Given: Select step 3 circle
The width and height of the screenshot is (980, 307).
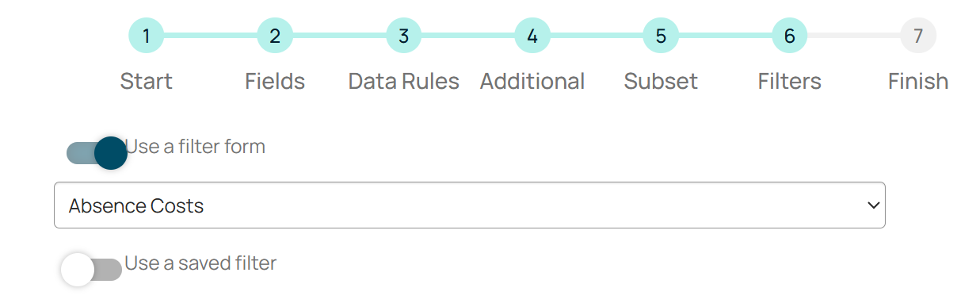Looking at the screenshot, I should 403,36.
